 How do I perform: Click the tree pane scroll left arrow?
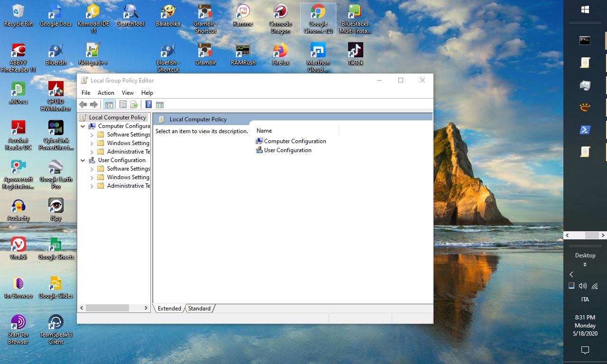[x=82, y=308]
